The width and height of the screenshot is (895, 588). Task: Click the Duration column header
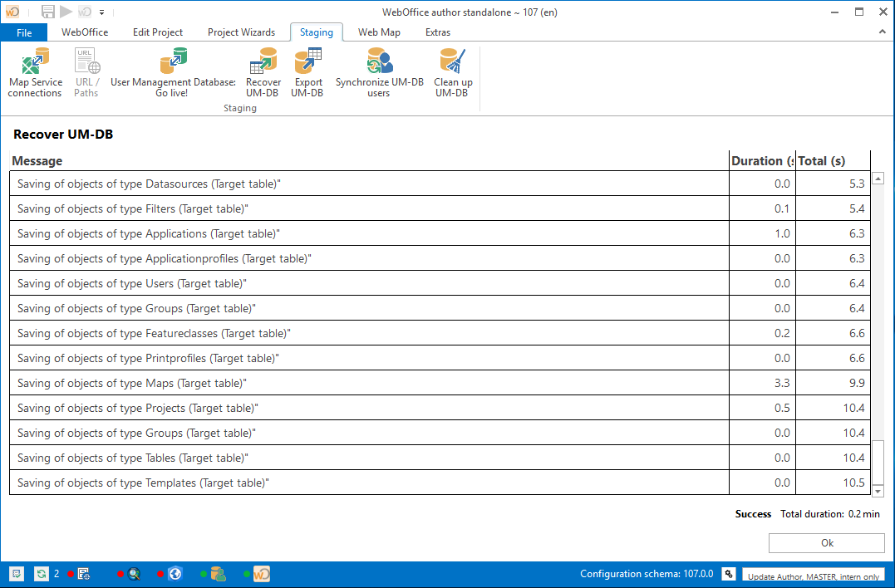pyautogui.click(x=760, y=160)
